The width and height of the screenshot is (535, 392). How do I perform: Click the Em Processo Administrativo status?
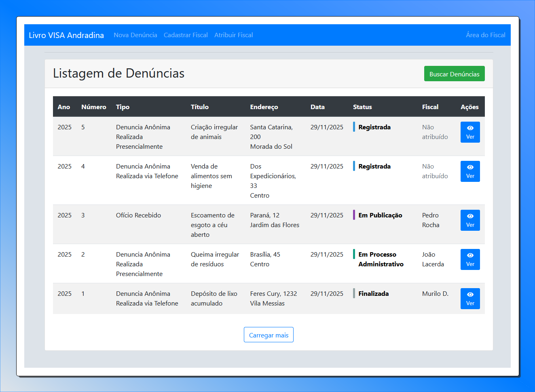pyautogui.click(x=381, y=259)
